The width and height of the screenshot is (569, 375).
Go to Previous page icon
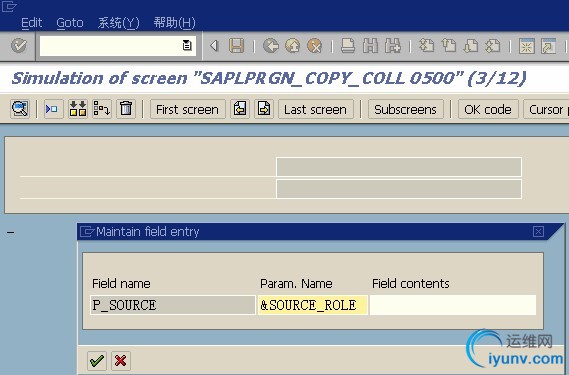pyautogui.click(x=449, y=46)
